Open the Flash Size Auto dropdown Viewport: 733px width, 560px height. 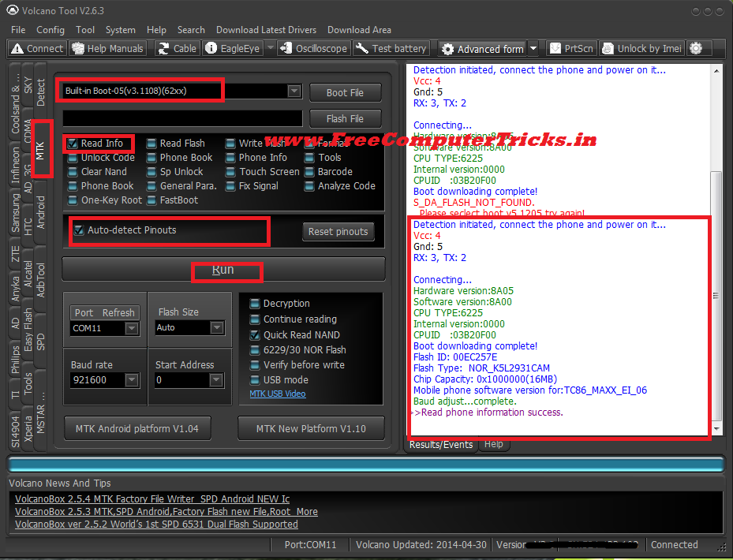click(216, 327)
